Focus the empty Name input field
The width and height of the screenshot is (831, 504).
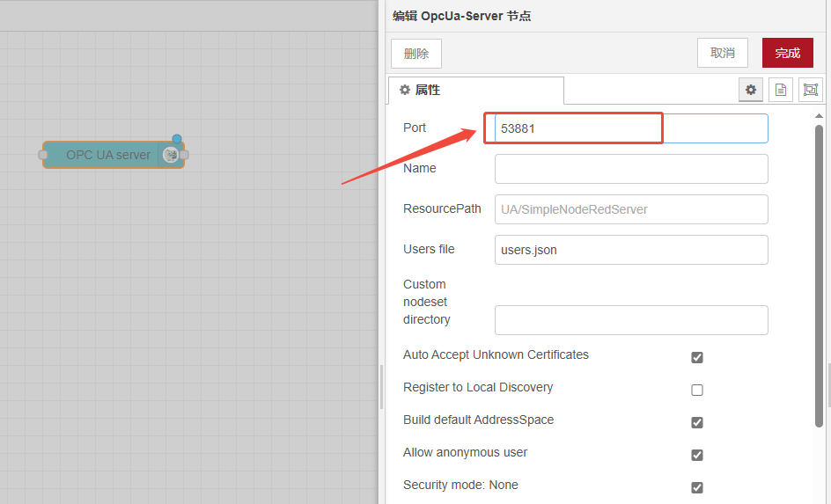tap(630, 169)
